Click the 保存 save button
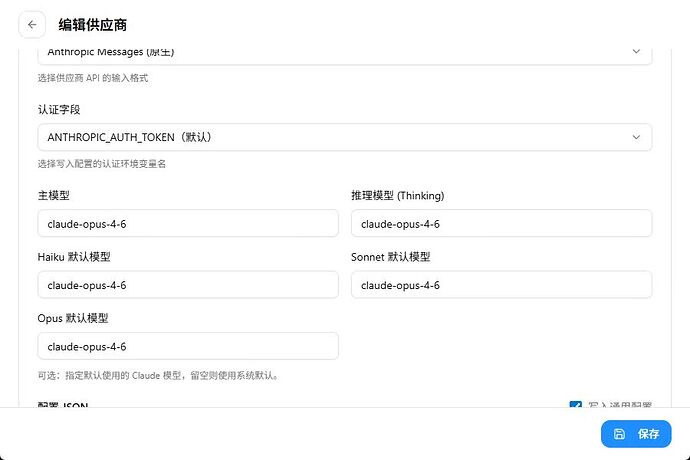The width and height of the screenshot is (690, 460). (x=636, y=434)
